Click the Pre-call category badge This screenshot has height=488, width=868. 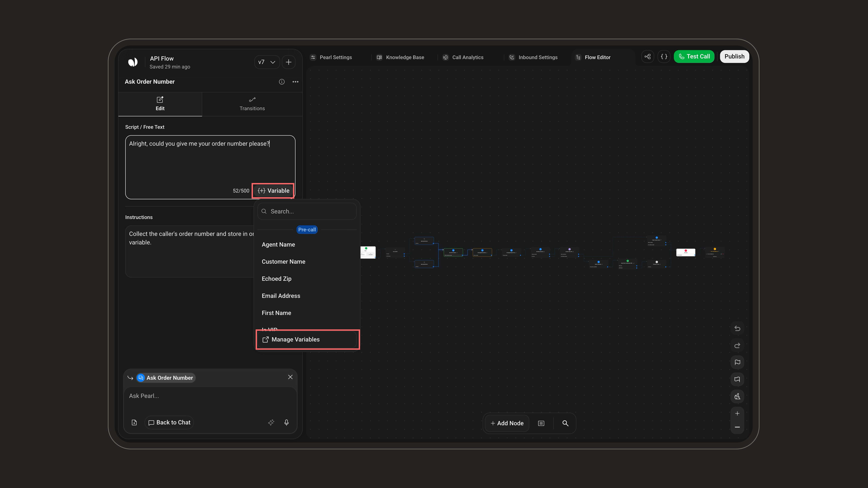(307, 230)
